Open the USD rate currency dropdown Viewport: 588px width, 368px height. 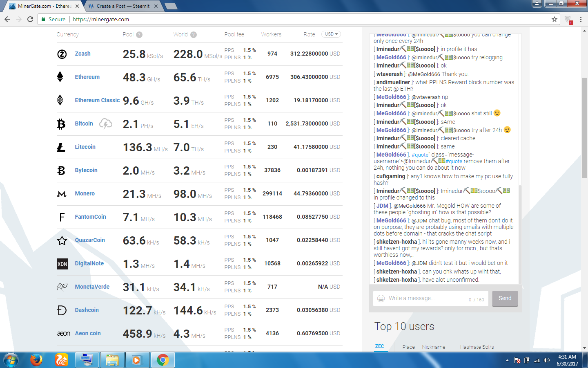point(331,34)
